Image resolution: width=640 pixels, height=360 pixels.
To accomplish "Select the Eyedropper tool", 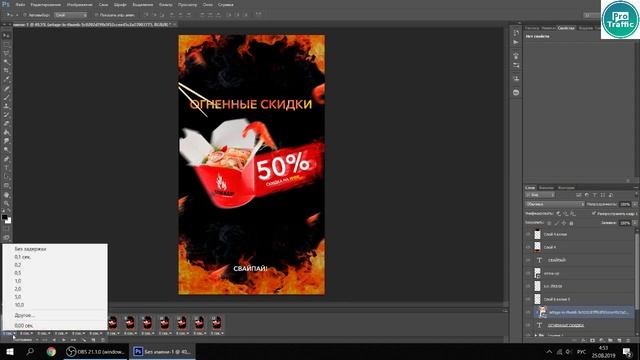I will coord(6,80).
